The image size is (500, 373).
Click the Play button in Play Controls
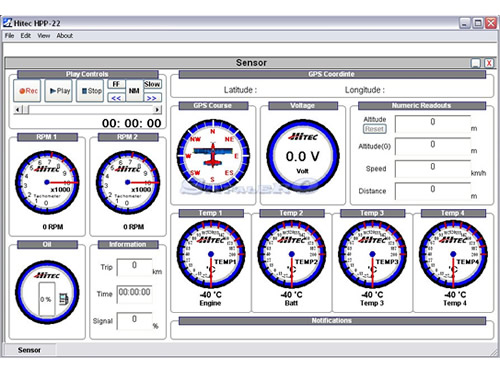tap(59, 91)
